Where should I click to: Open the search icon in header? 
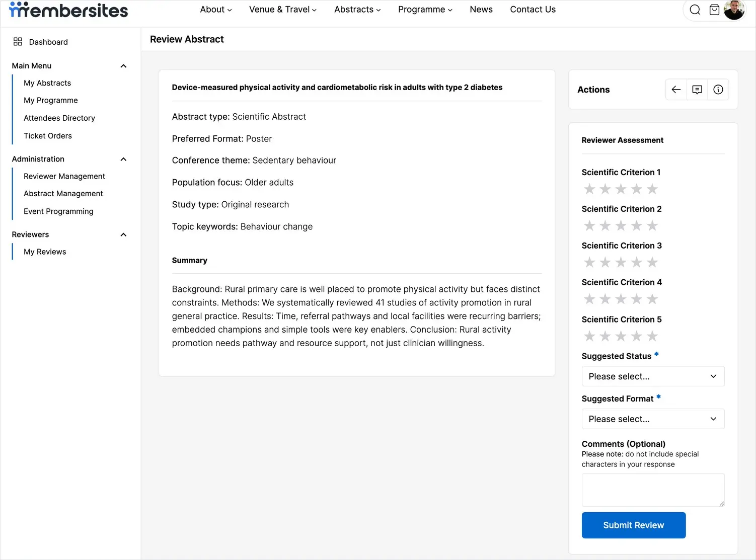(x=695, y=10)
